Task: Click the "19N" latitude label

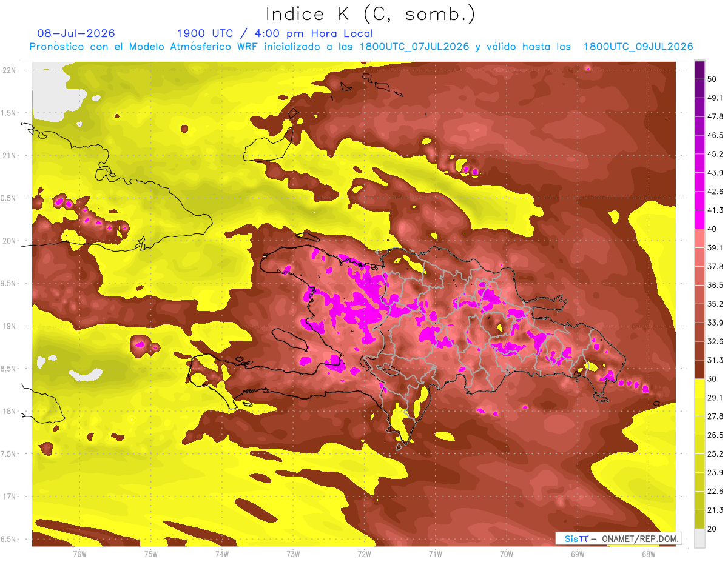Action: (x=10, y=326)
